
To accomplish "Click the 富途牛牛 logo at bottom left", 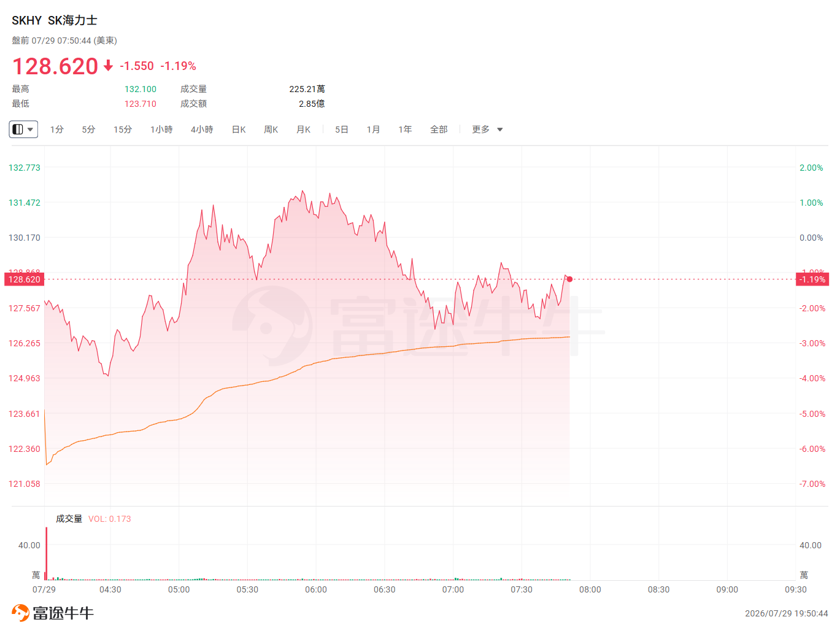I will 53,613.
